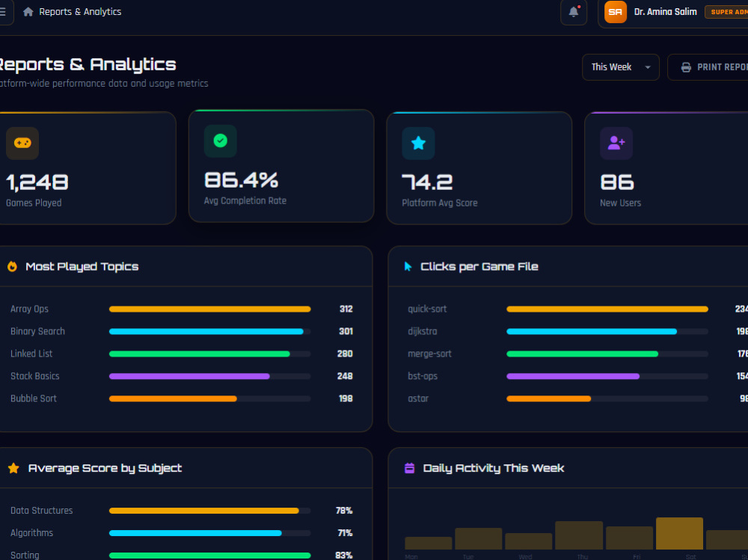Click the 1,248 Games Played value
The height and width of the screenshot is (560, 748).
(37, 182)
